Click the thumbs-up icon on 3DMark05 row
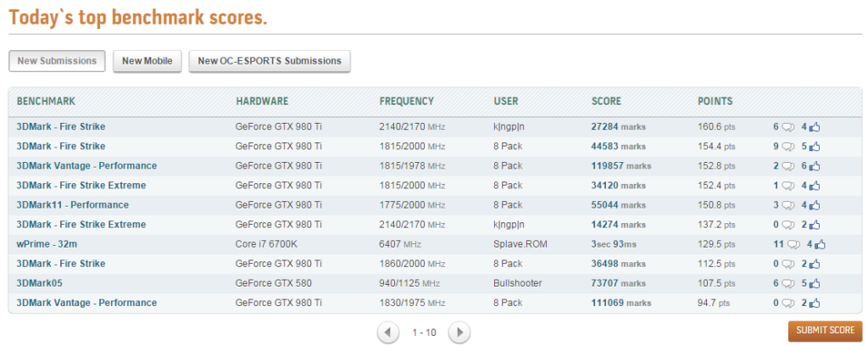 point(815,283)
